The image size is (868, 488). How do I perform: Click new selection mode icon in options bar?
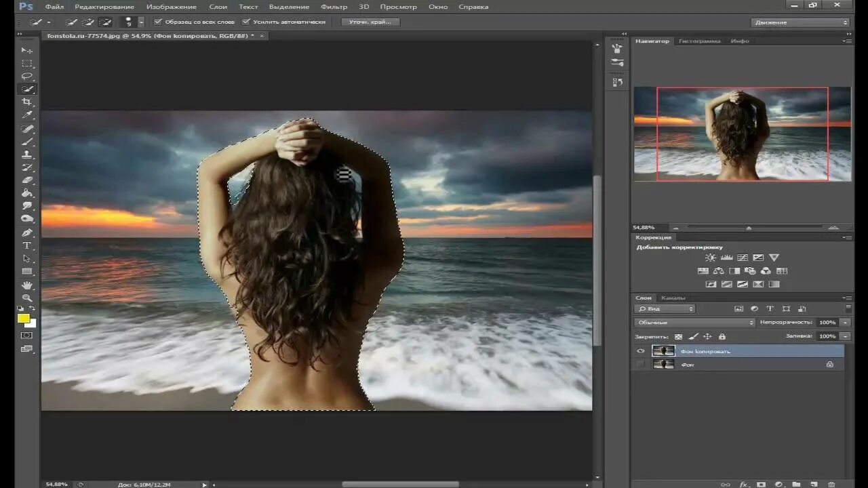click(x=71, y=22)
